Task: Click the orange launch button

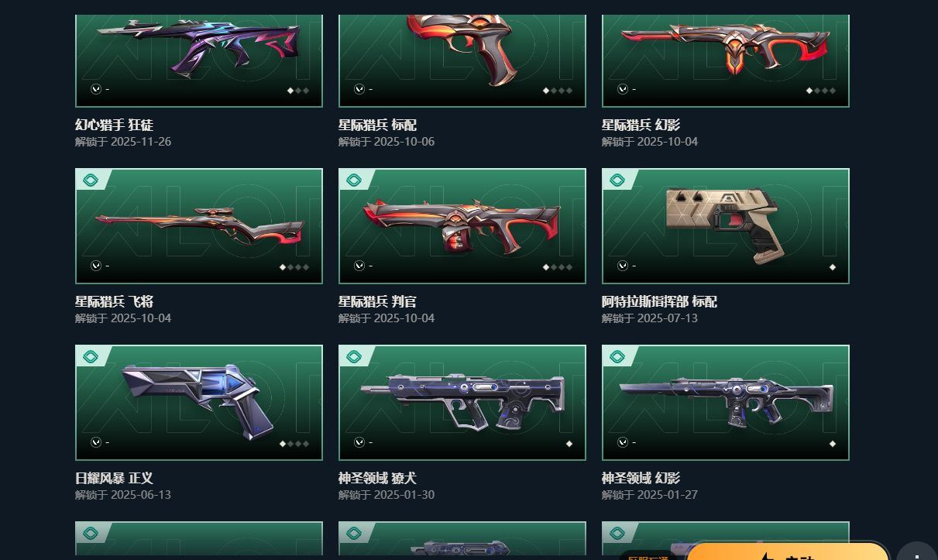Action: 788,551
